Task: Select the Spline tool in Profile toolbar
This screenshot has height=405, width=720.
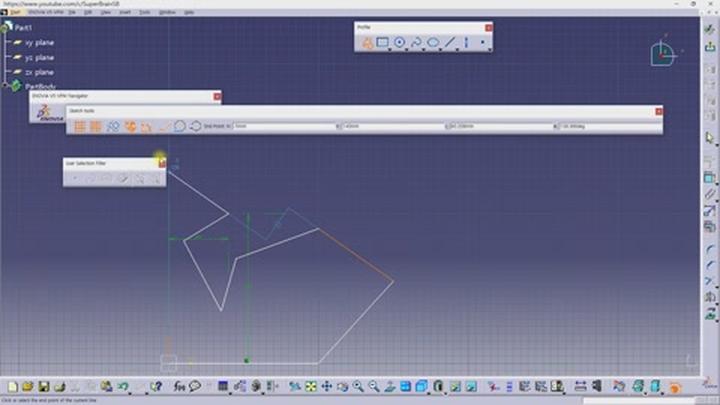Action: tap(416, 43)
